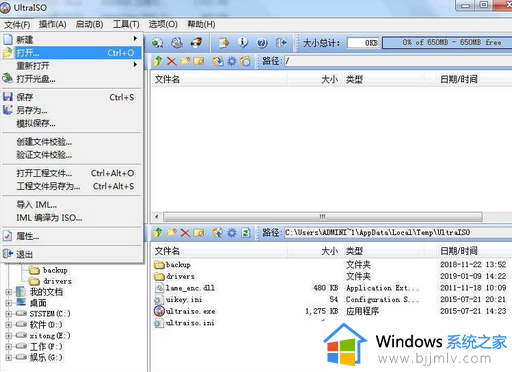Expand the 娱乐 (G:) drive node

coord(9,357)
